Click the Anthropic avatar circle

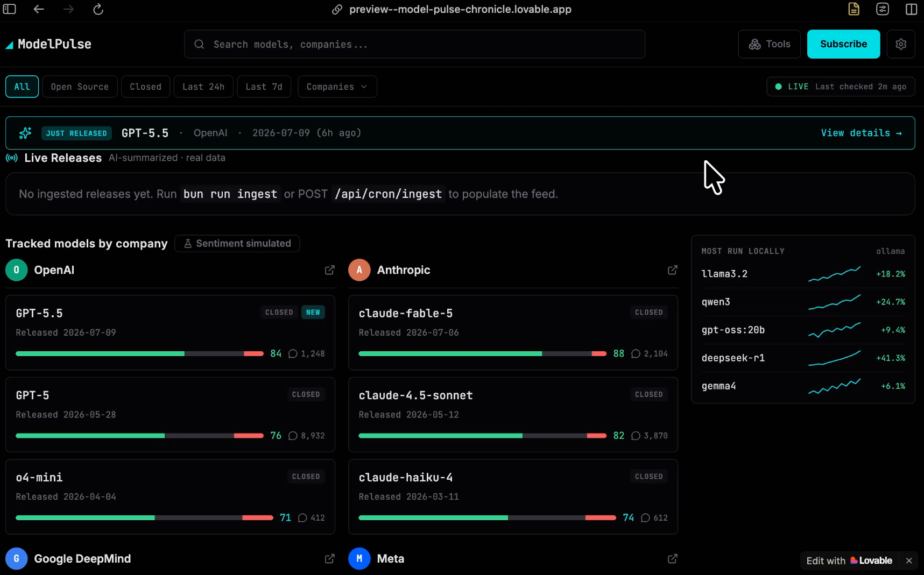[x=359, y=270]
